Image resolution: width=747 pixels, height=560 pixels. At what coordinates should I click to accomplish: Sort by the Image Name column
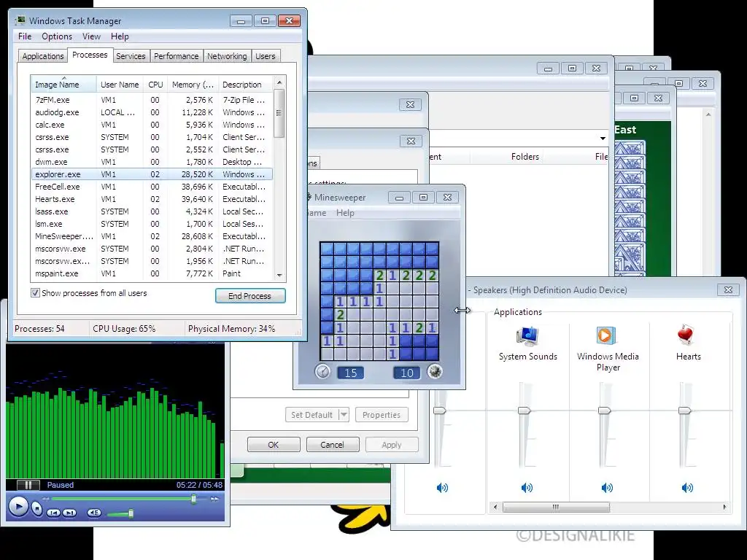(63, 85)
